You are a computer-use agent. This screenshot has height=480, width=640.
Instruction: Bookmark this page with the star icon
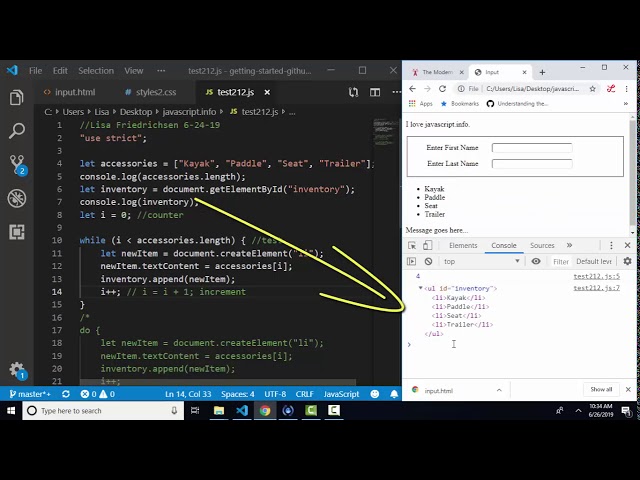(x=592, y=89)
